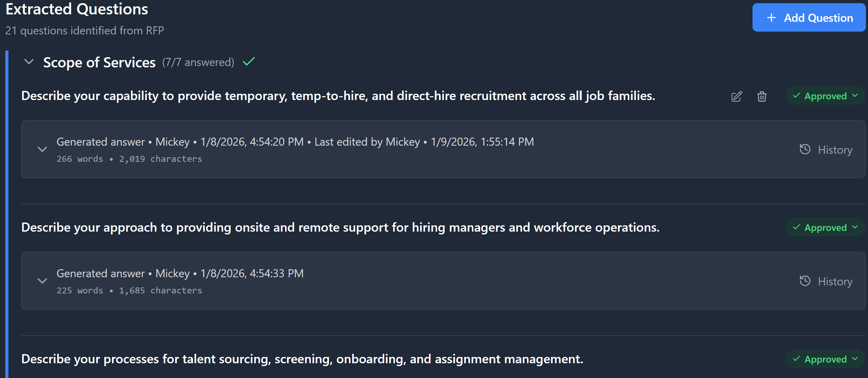Change approval status of the first question
Viewport: 868px width, 378px height.
tap(825, 95)
